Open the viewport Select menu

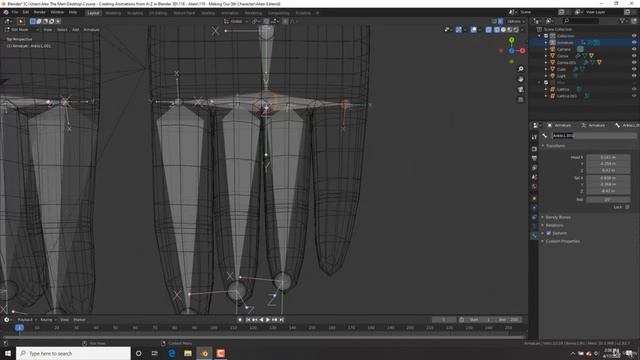tap(62, 30)
